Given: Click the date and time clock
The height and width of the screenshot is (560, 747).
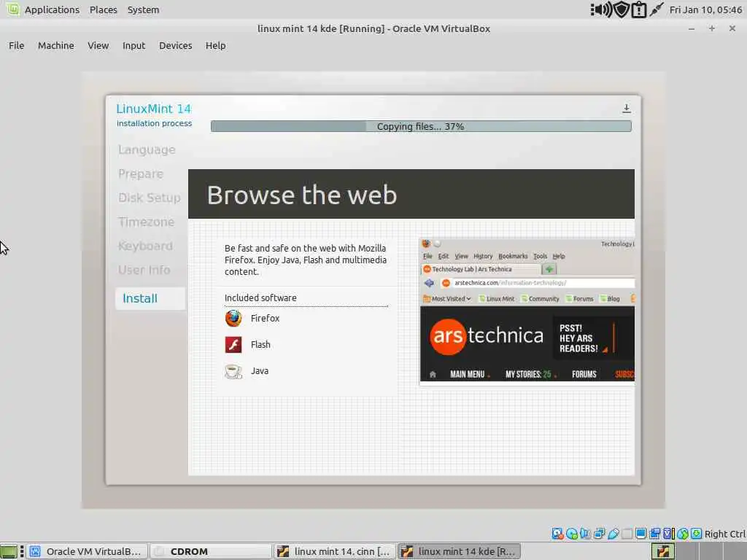Looking at the screenshot, I should point(705,9).
